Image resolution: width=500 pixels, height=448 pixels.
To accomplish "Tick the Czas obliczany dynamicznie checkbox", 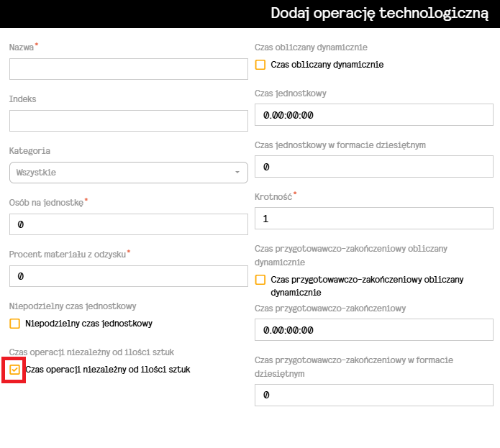I will coord(260,65).
